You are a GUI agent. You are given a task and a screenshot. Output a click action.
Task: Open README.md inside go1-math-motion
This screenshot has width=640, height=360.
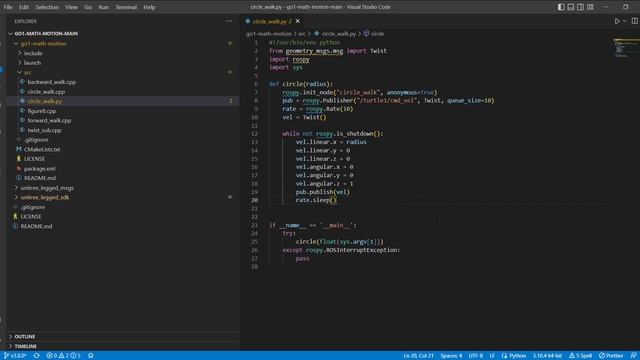click(40, 178)
